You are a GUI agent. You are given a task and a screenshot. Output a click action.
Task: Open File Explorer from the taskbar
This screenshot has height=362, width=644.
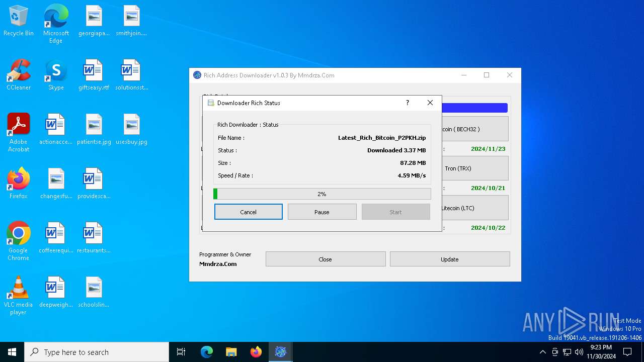[231, 352]
